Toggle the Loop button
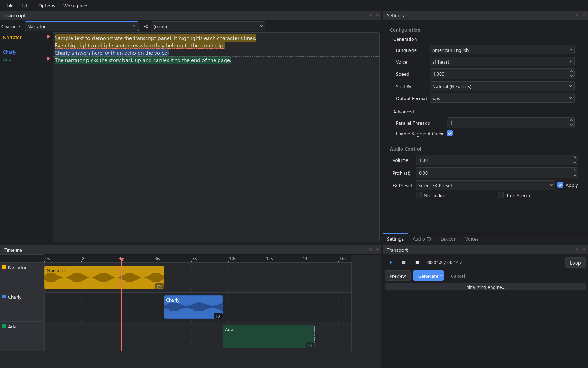The image size is (588, 368). click(x=575, y=263)
